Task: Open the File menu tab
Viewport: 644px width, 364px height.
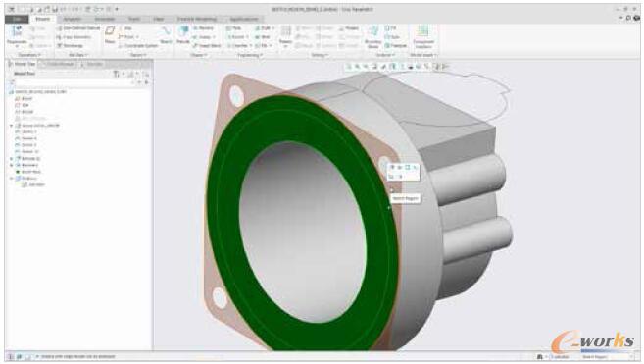Action: pos(17,19)
